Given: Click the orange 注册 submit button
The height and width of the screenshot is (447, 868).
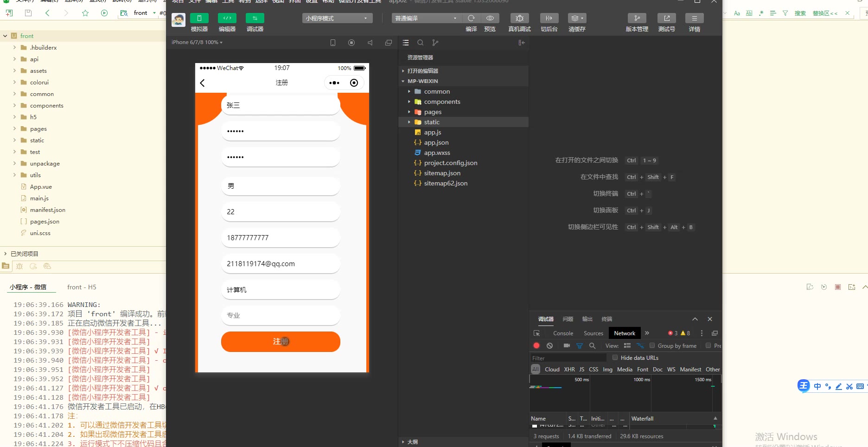Looking at the screenshot, I should tap(281, 342).
